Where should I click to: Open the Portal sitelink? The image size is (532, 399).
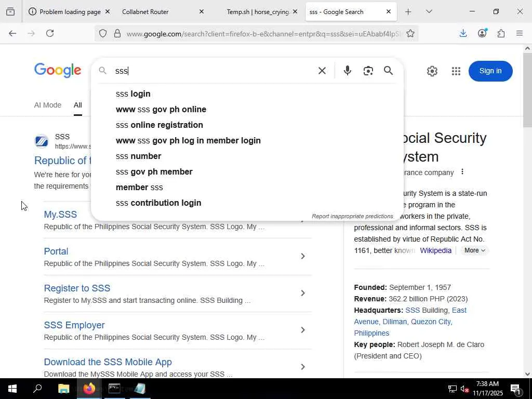[56, 251]
